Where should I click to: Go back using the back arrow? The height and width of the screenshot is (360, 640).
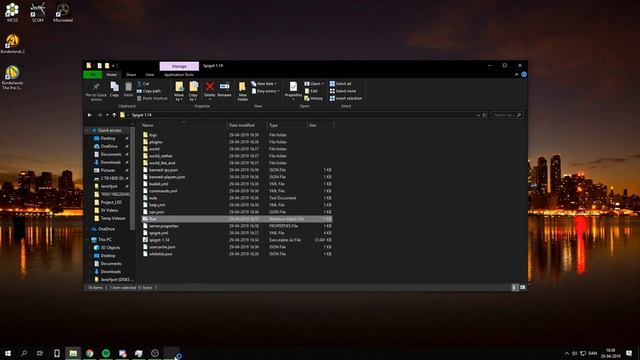click(x=90, y=115)
